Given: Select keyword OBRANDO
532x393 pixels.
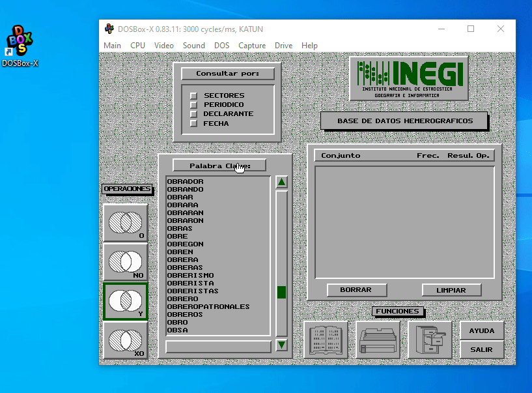Looking at the screenshot, I should click(185, 189).
